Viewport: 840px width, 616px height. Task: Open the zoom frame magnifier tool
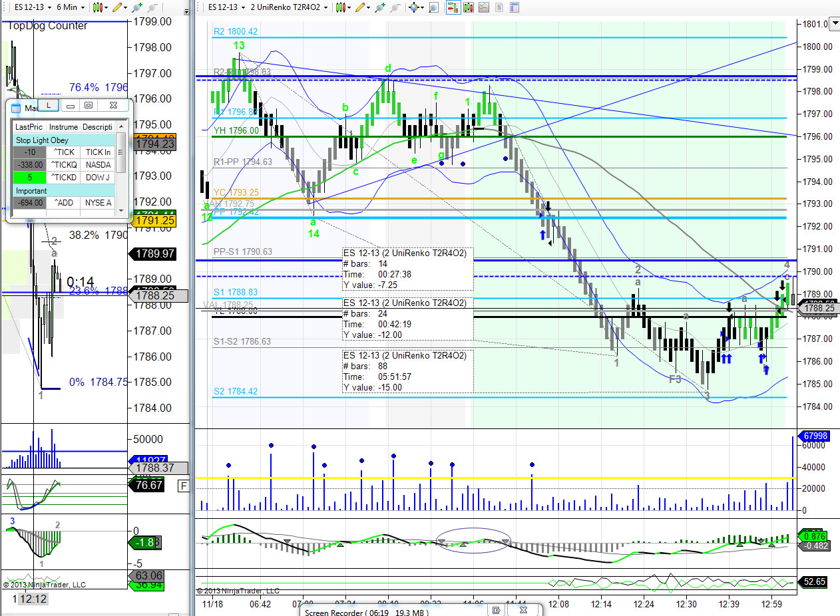pos(433,7)
